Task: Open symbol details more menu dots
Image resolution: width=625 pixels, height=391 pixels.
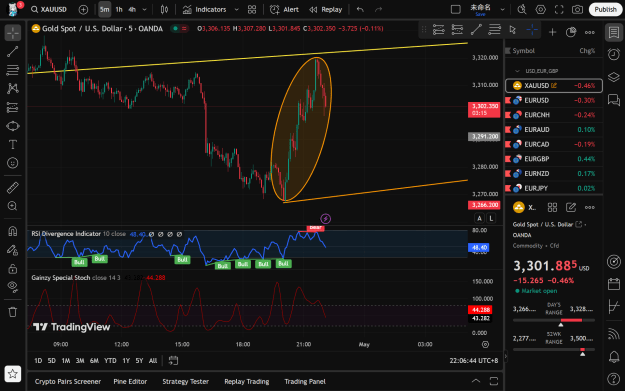Action: [590, 207]
